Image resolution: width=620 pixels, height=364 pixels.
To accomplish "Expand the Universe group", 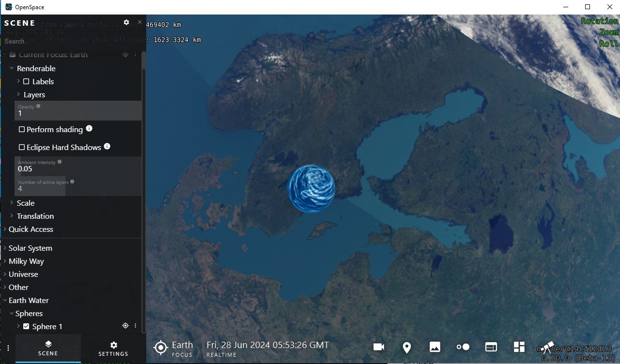I will pyautogui.click(x=5, y=274).
